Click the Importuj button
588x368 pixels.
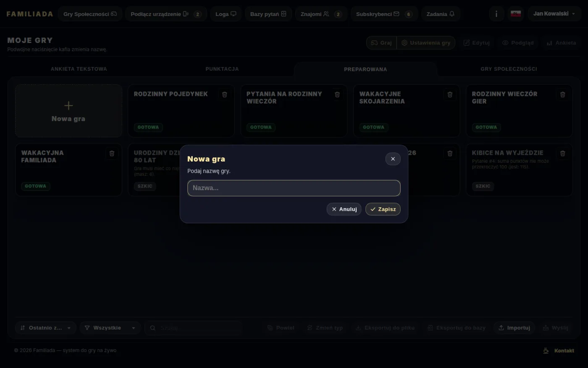coord(514,328)
